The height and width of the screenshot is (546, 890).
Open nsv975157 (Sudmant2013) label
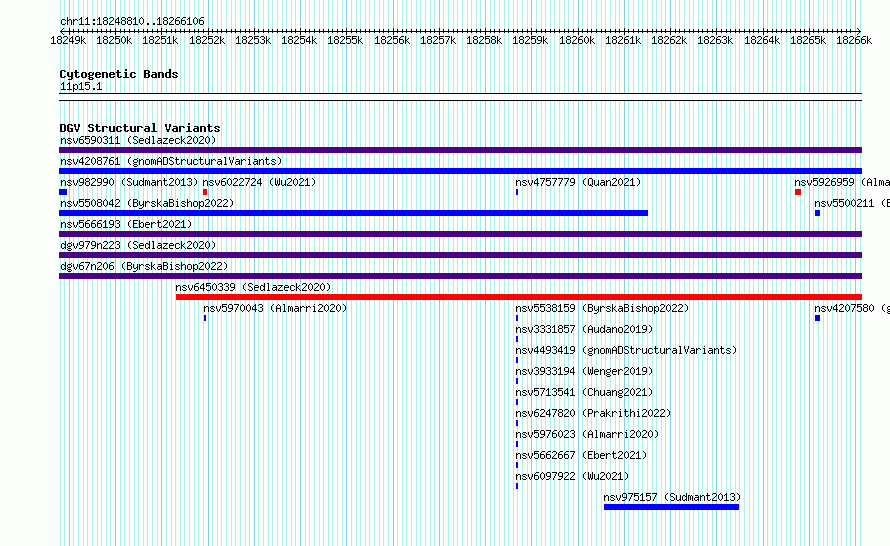pos(672,497)
